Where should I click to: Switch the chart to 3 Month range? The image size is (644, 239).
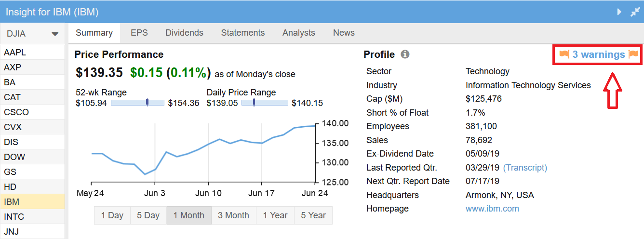tap(233, 215)
